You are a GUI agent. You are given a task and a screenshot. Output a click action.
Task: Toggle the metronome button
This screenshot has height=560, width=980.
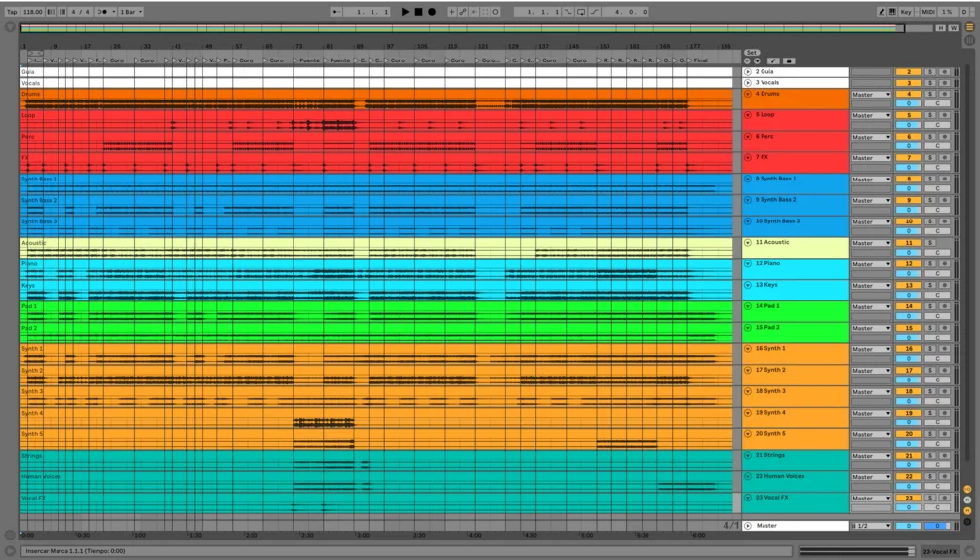[103, 12]
